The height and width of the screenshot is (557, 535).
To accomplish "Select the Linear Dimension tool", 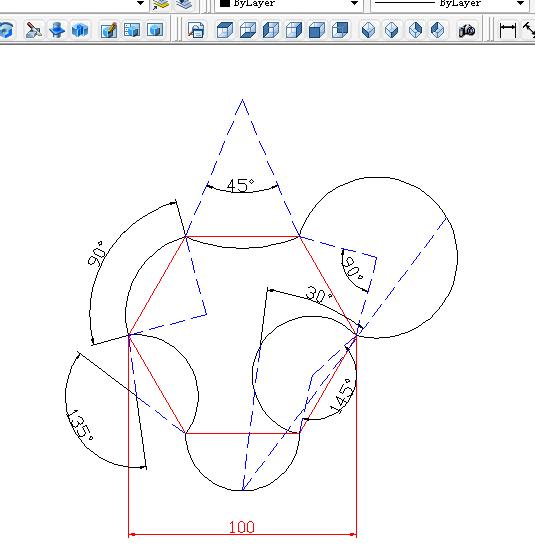I will click(x=508, y=30).
